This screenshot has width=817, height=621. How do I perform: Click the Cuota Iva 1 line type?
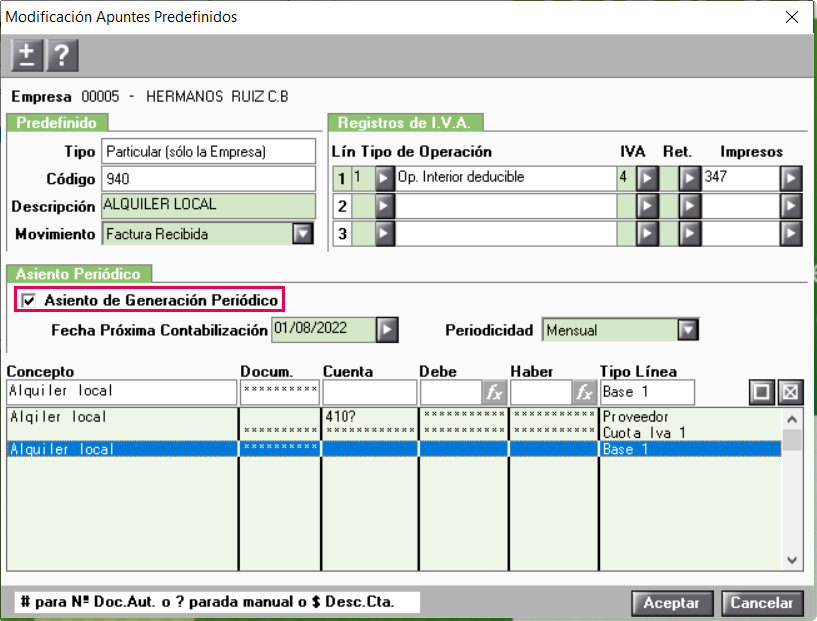click(644, 433)
